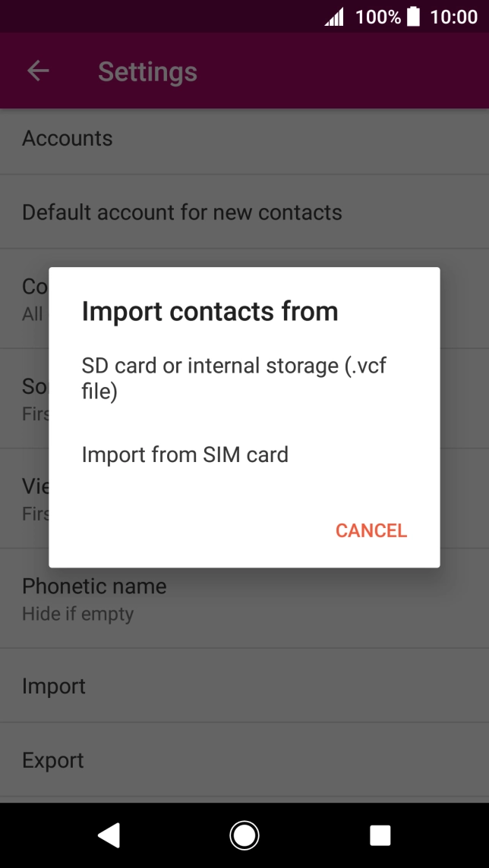Select Import from SIM card
The height and width of the screenshot is (868, 489).
[185, 454]
